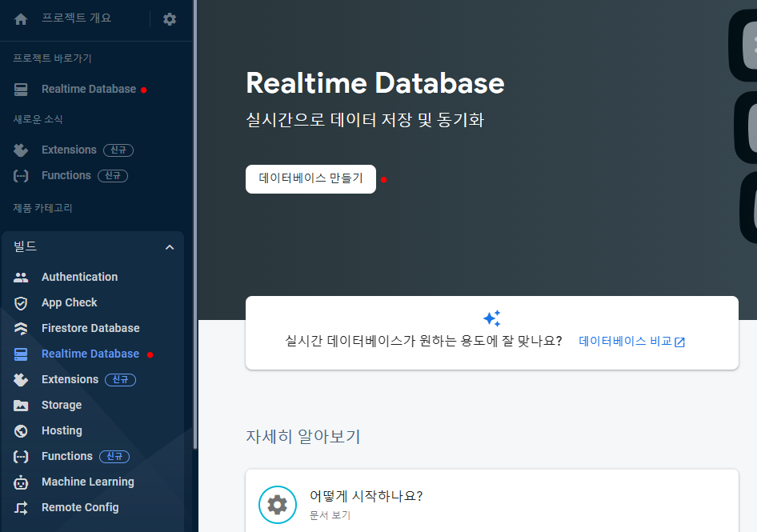
Task: Click gear icon on 어떻게 시작하나요 card
Action: pyautogui.click(x=278, y=505)
